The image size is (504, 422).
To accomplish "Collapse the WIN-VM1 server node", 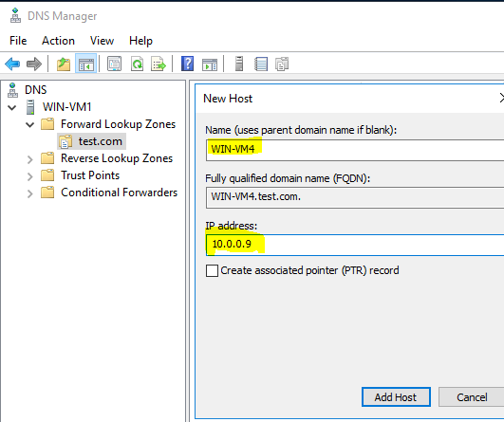I will coord(12,107).
